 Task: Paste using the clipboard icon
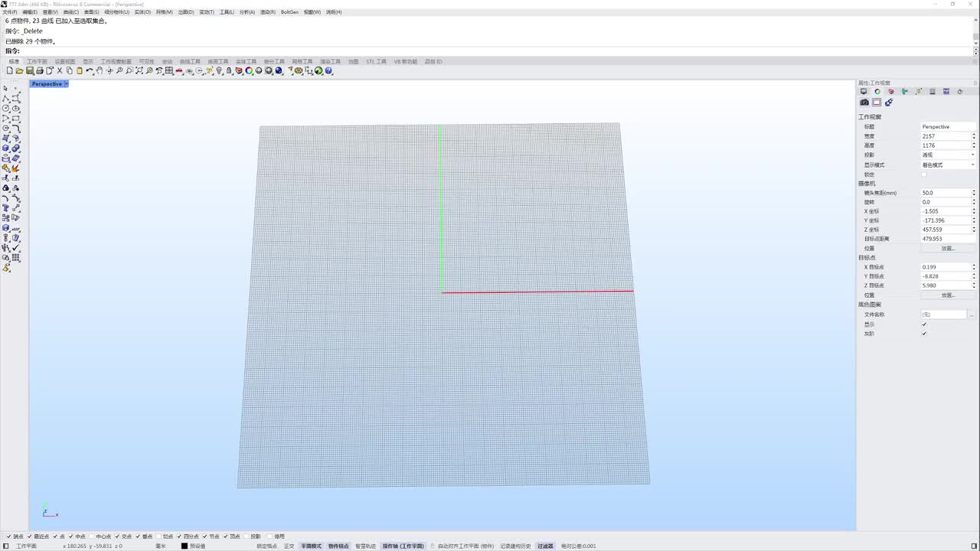[80, 70]
